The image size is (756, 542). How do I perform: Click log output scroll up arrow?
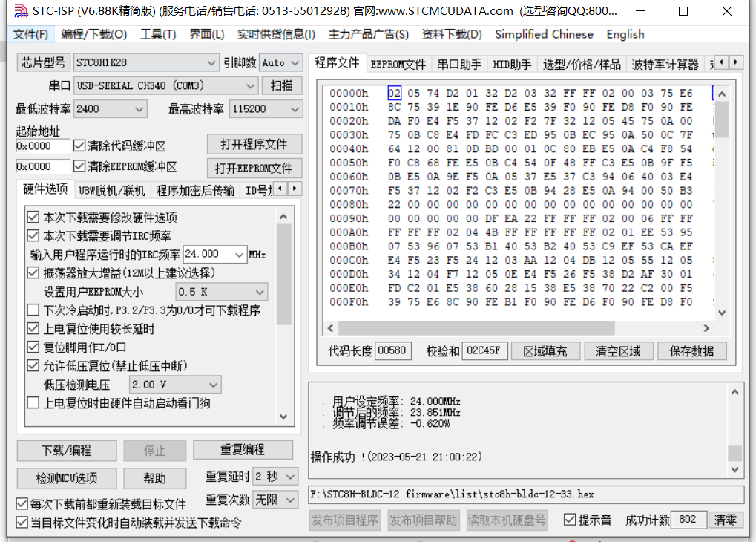click(734, 392)
